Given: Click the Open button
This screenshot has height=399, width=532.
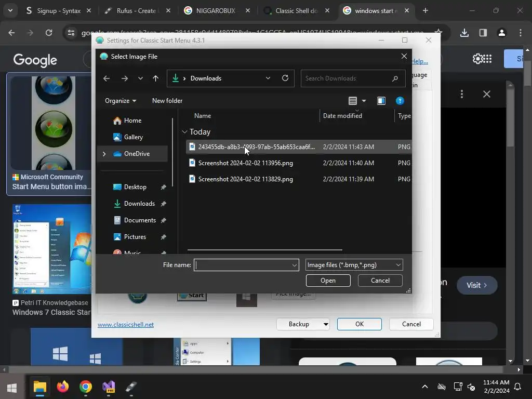Looking at the screenshot, I should [x=328, y=281].
